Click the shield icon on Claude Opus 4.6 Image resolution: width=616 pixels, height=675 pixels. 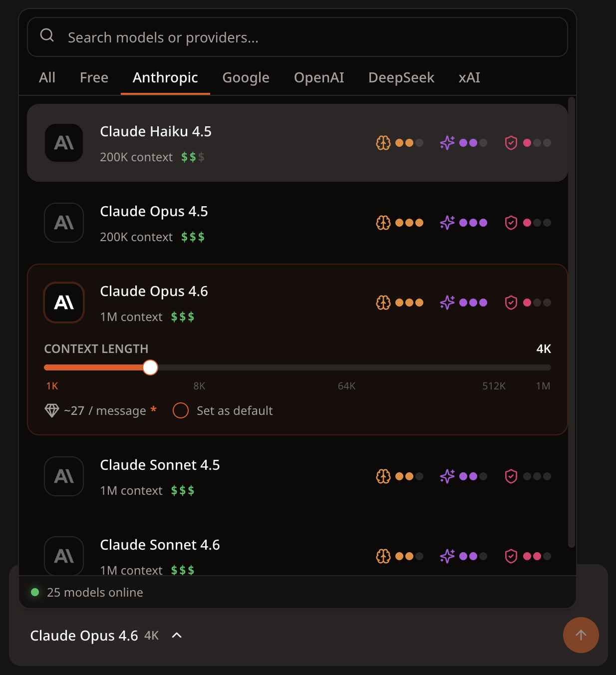coord(511,303)
